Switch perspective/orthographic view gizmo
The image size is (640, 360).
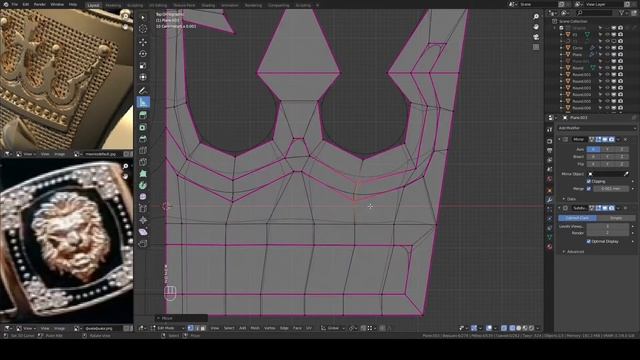[536, 47]
